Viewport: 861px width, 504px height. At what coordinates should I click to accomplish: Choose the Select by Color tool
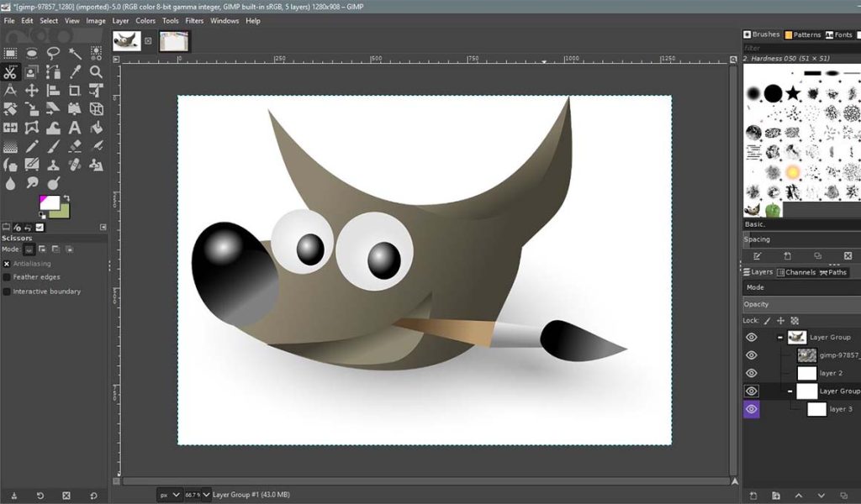pyautogui.click(x=96, y=53)
